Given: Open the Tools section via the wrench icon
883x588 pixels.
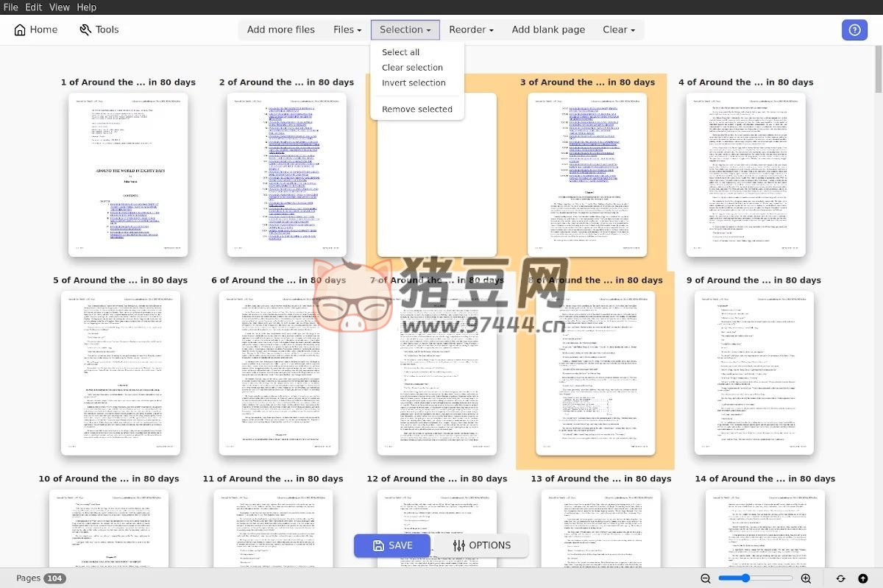Looking at the screenshot, I should pos(85,30).
